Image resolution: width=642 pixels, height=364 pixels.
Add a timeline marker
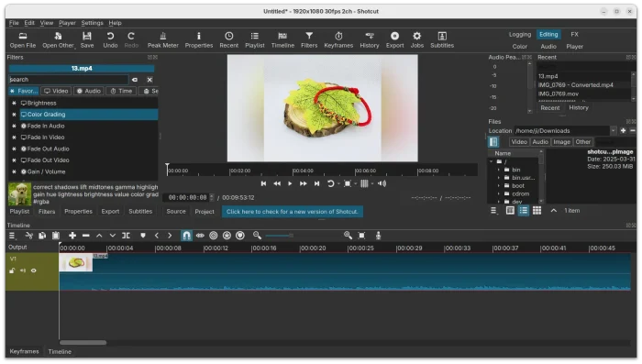[143, 236]
